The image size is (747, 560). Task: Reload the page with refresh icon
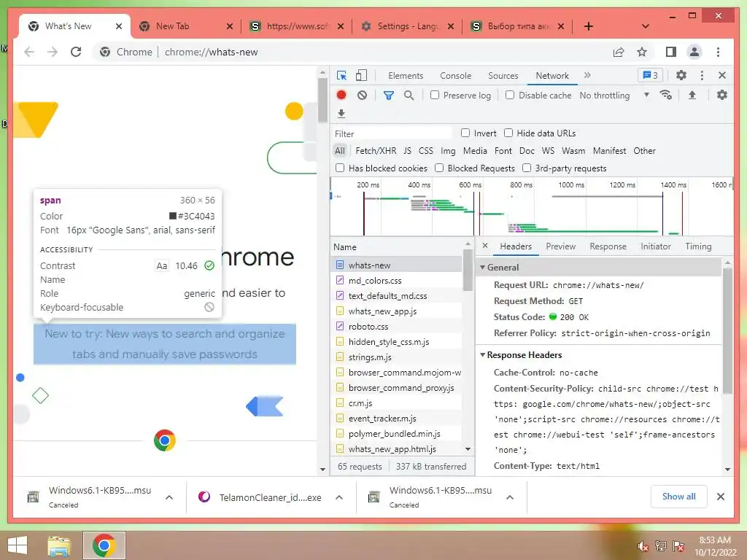pos(76,52)
